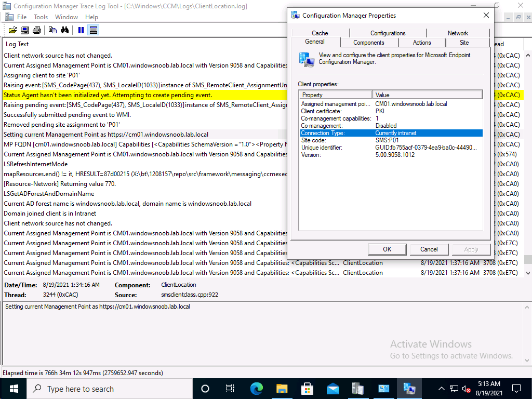Select the Co-management: Disabled property row
Image resolution: width=532 pixels, height=399 pixels.
coord(391,126)
